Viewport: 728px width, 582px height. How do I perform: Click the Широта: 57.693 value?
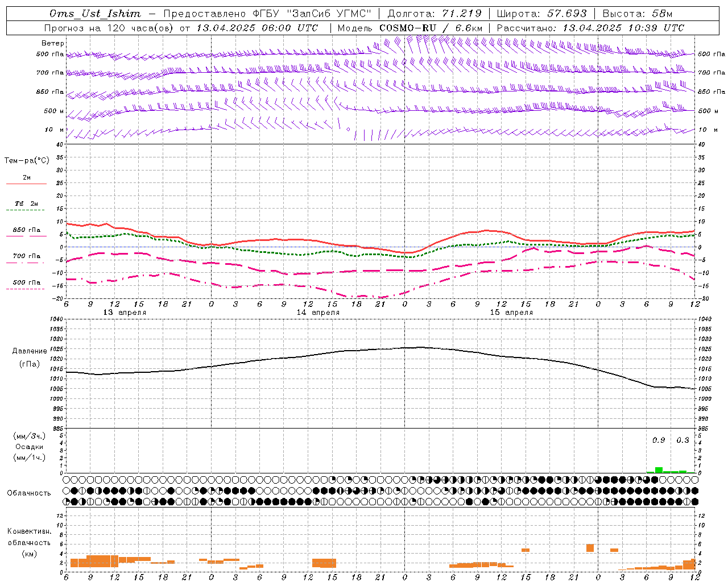[x=541, y=14]
